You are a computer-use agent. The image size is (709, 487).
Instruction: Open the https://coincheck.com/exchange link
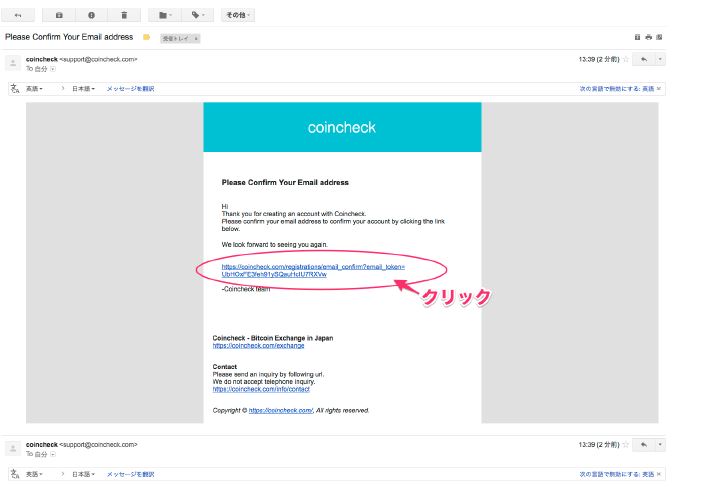coord(258,345)
